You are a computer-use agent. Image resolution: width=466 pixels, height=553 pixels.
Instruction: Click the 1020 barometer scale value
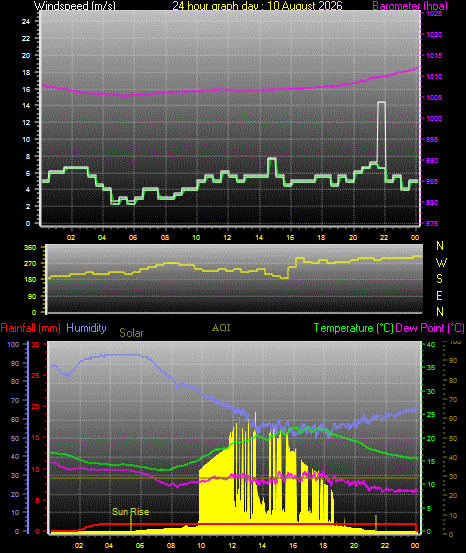434,35
